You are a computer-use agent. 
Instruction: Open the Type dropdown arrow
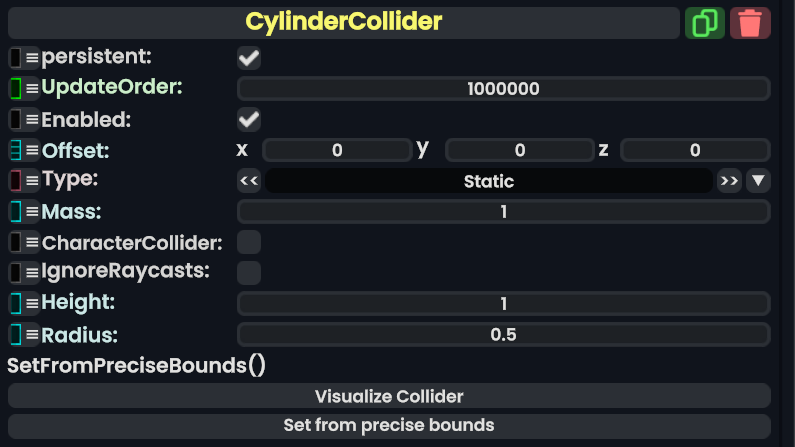[758, 181]
